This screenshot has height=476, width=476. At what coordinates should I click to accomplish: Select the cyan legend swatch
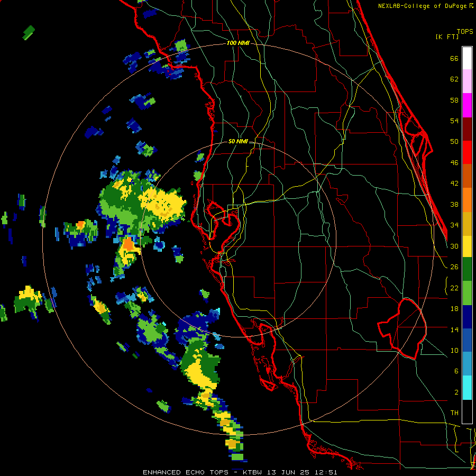click(x=467, y=388)
